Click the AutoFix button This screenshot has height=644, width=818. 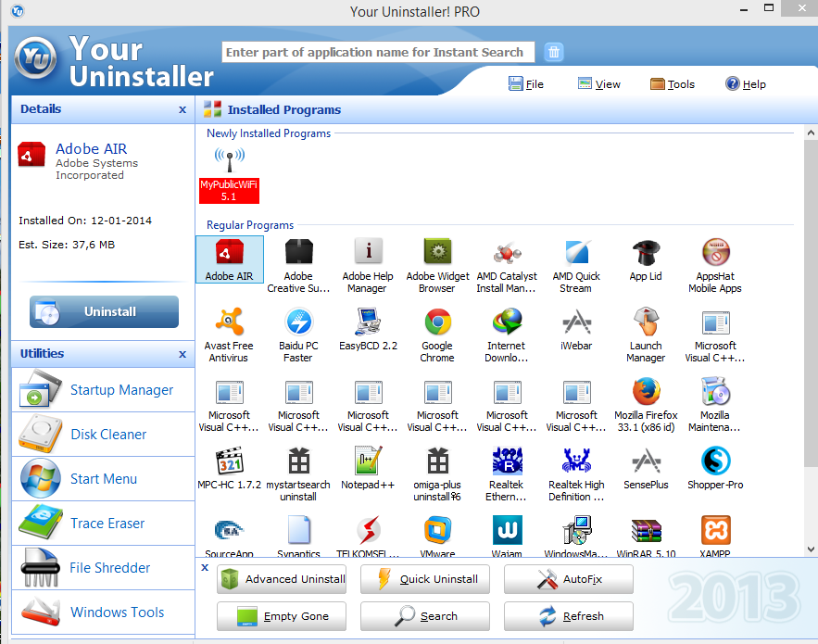click(569, 579)
